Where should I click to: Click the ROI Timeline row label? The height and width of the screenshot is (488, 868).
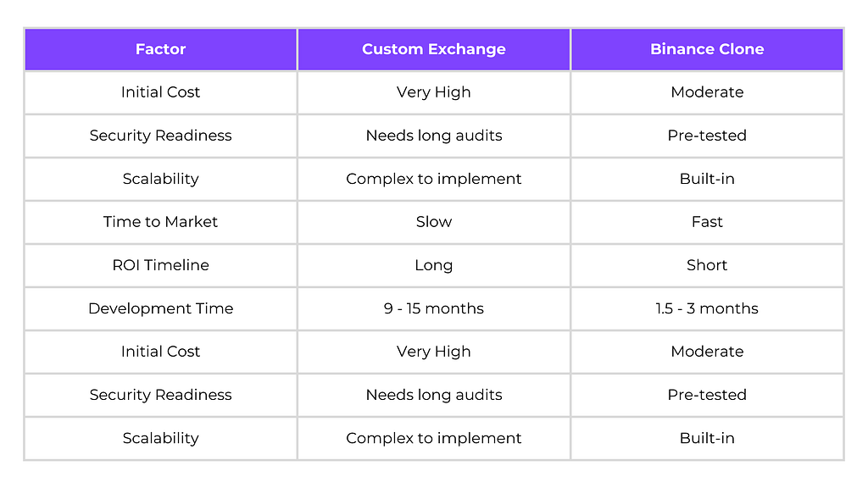(160, 265)
